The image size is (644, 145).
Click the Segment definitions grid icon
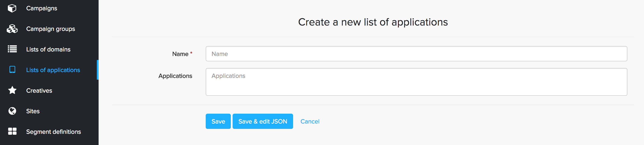point(12,131)
